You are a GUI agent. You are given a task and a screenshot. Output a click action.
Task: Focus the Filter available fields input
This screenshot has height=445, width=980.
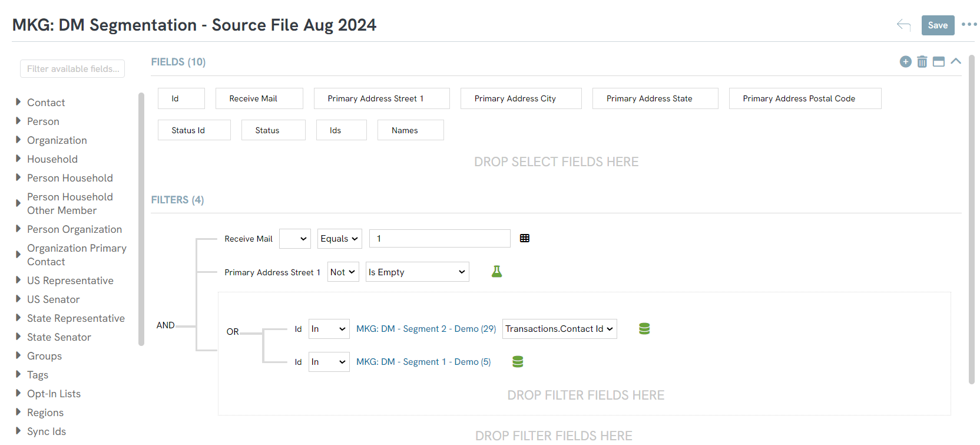pos(72,69)
